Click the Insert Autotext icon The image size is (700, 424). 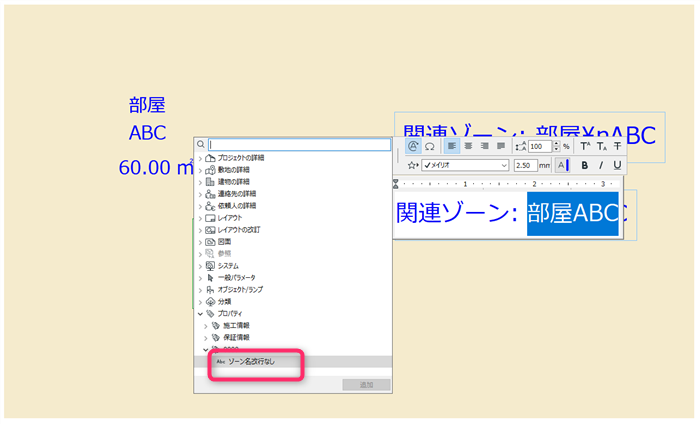pyautogui.click(x=413, y=146)
